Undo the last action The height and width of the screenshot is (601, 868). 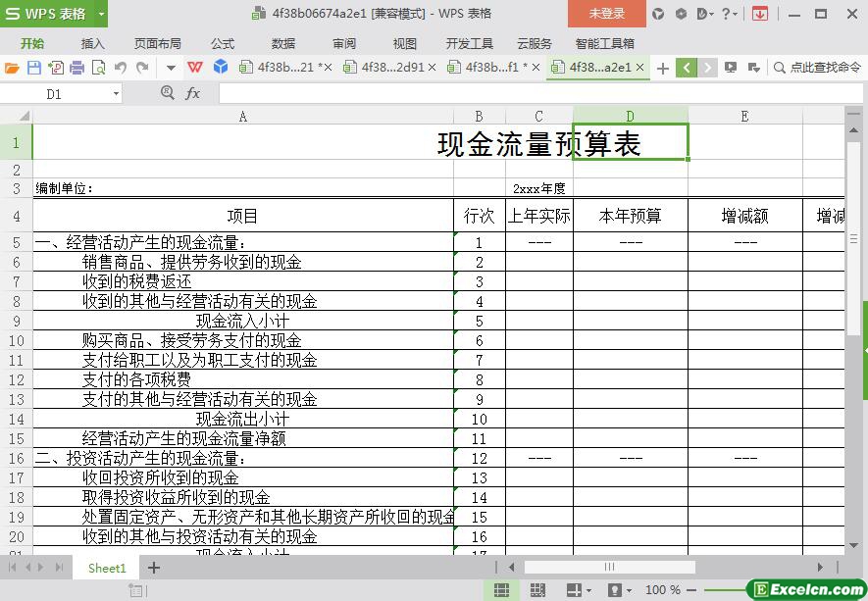click(x=121, y=68)
